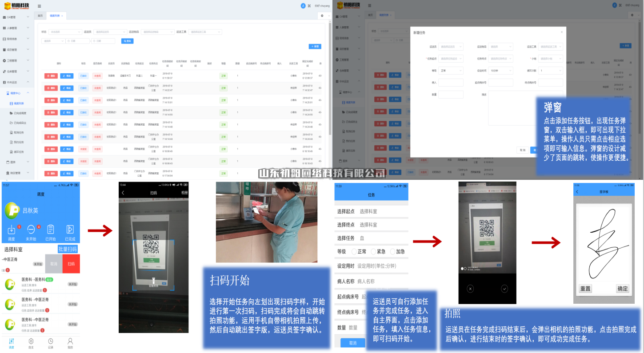The height and width of the screenshot is (353, 644).
Task: Click the 病人 input field in dialog
Action: pos(451,83)
